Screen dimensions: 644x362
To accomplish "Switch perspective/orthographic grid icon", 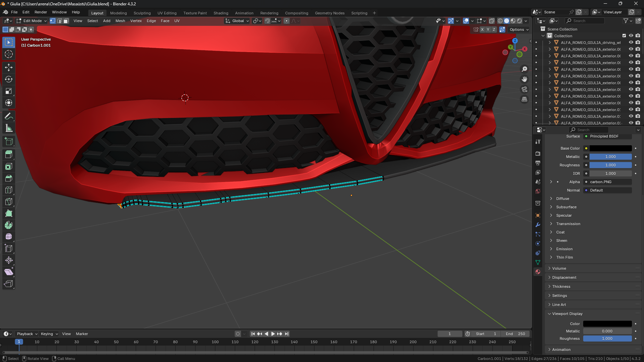I will [x=524, y=99].
